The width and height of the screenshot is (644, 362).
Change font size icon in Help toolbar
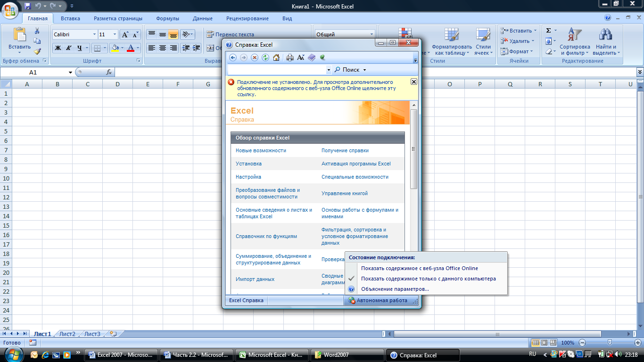pyautogui.click(x=301, y=58)
